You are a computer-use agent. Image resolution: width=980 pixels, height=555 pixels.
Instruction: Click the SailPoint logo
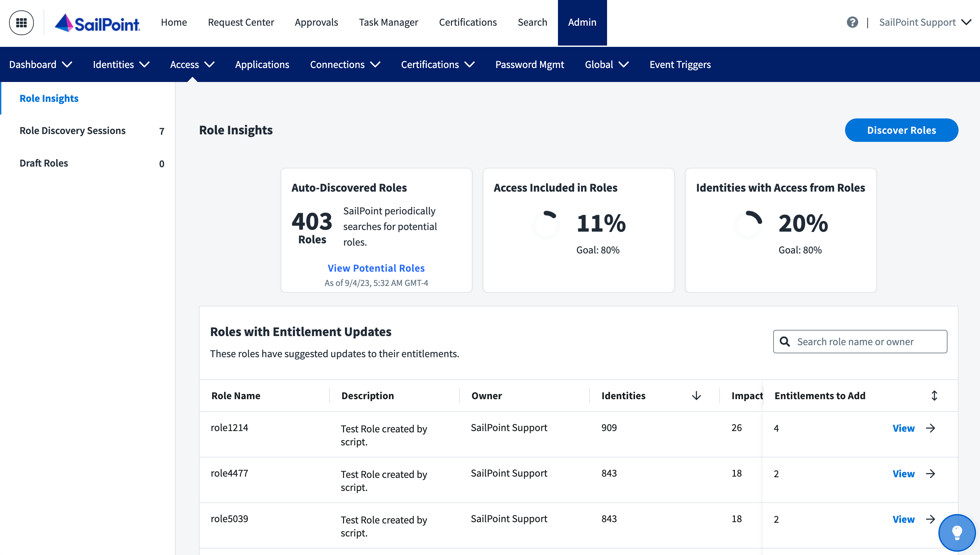(98, 23)
